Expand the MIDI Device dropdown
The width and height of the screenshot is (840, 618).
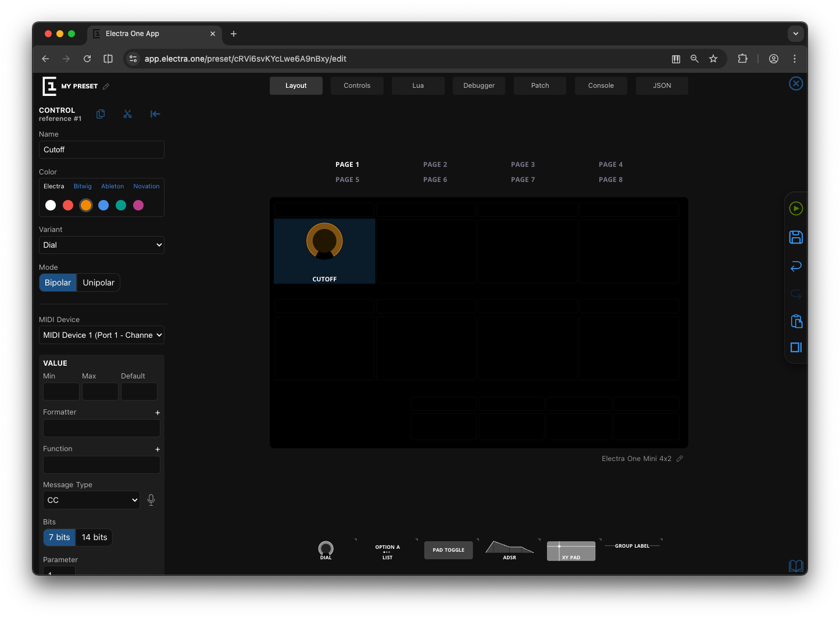(x=102, y=335)
